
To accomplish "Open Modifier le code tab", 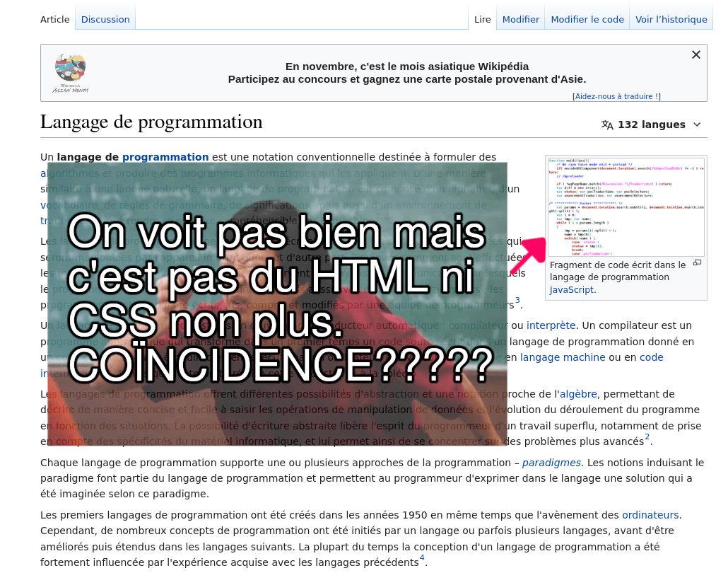I will [x=587, y=19].
